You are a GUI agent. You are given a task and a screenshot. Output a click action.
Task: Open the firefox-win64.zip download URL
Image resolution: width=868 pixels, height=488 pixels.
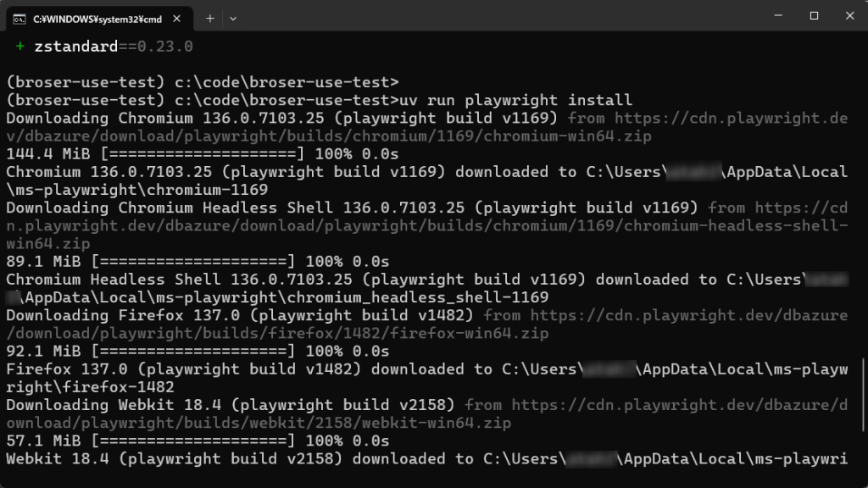pyautogui.click(x=426, y=324)
